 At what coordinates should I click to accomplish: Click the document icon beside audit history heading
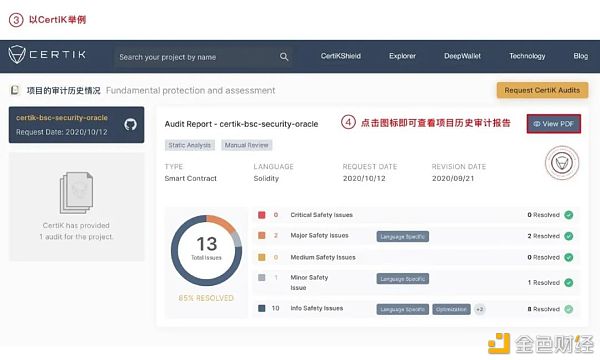click(15, 90)
